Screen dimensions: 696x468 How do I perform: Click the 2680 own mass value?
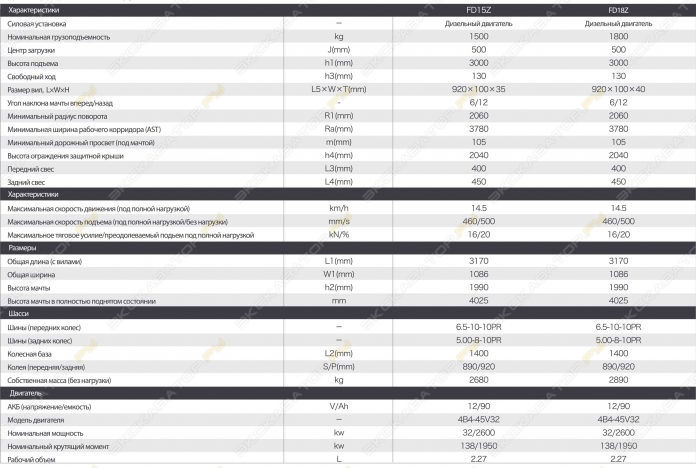[x=478, y=380]
